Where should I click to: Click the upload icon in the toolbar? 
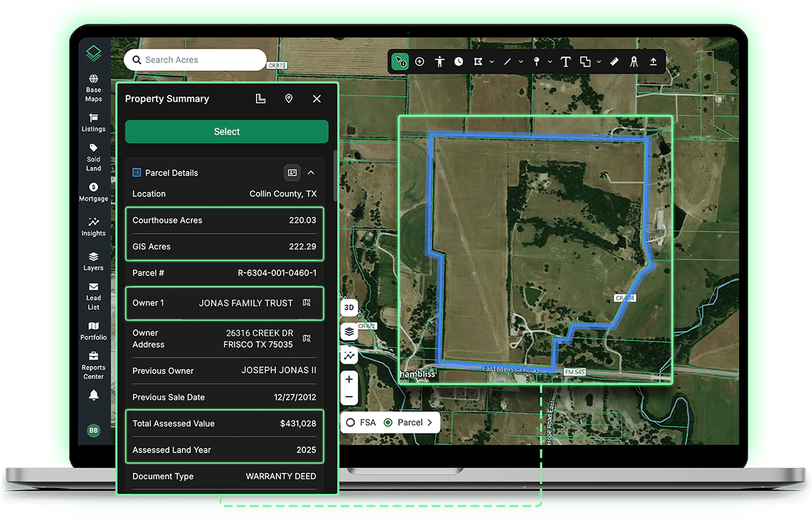pyautogui.click(x=653, y=62)
